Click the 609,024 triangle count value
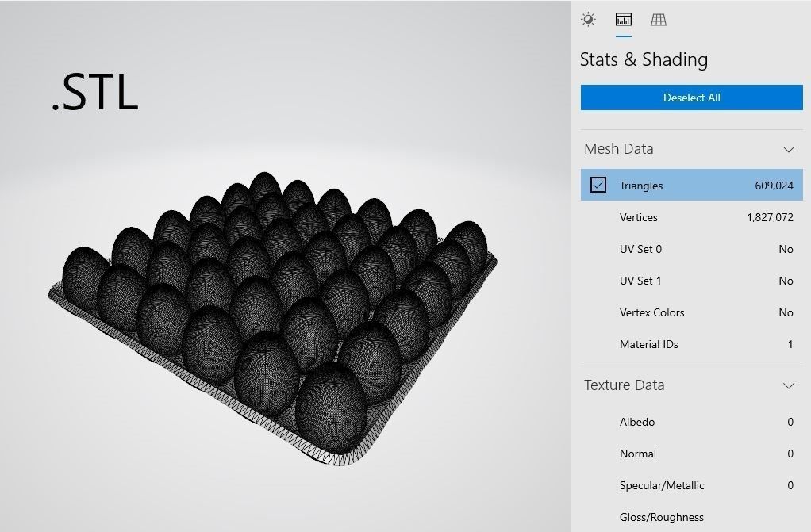 (x=774, y=186)
